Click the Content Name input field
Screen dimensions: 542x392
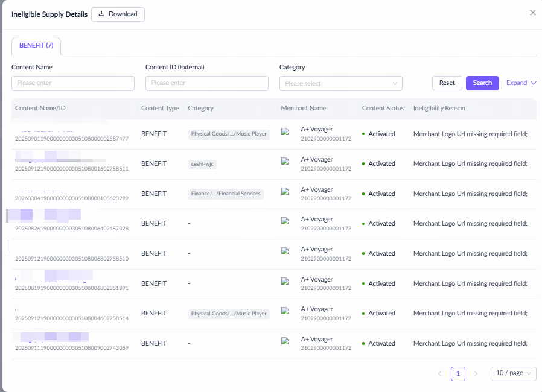point(73,83)
